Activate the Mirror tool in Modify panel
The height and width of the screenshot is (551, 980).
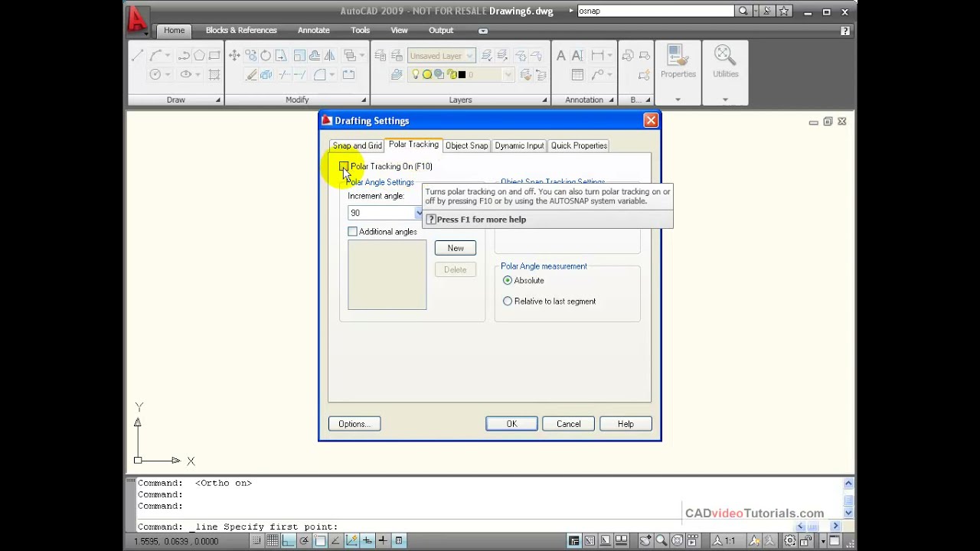tap(329, 56)
